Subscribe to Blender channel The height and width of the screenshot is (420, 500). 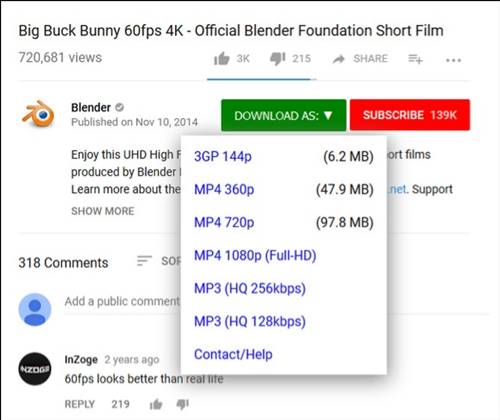(410, 115)
